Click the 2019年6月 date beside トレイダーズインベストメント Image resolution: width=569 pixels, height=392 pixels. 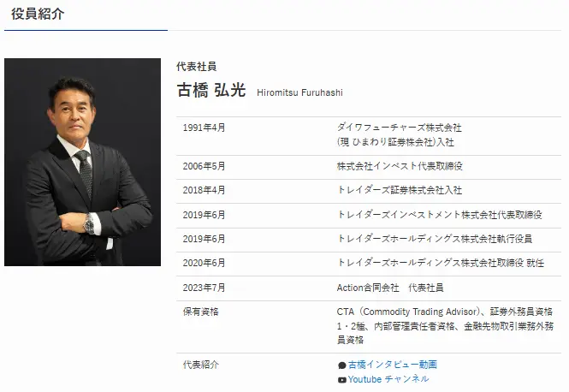point(204,215)
